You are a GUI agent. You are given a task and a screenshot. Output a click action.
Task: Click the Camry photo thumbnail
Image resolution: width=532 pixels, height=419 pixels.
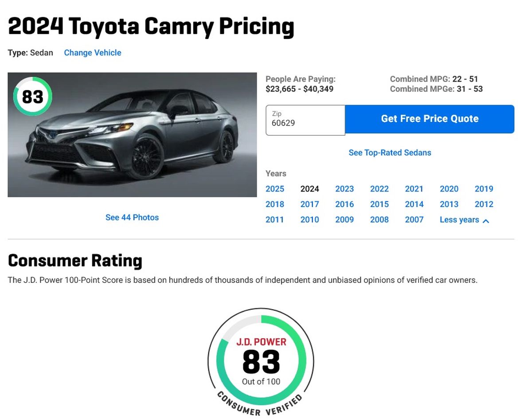pos(132,134)
